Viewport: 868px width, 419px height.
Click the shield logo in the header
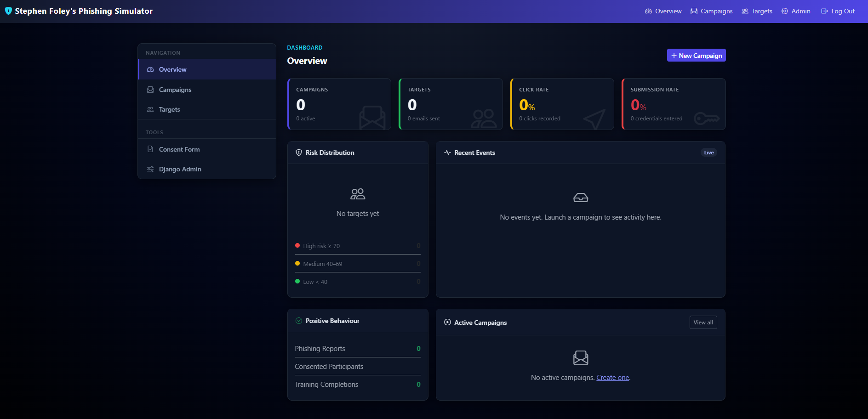(x=8, y=11)
